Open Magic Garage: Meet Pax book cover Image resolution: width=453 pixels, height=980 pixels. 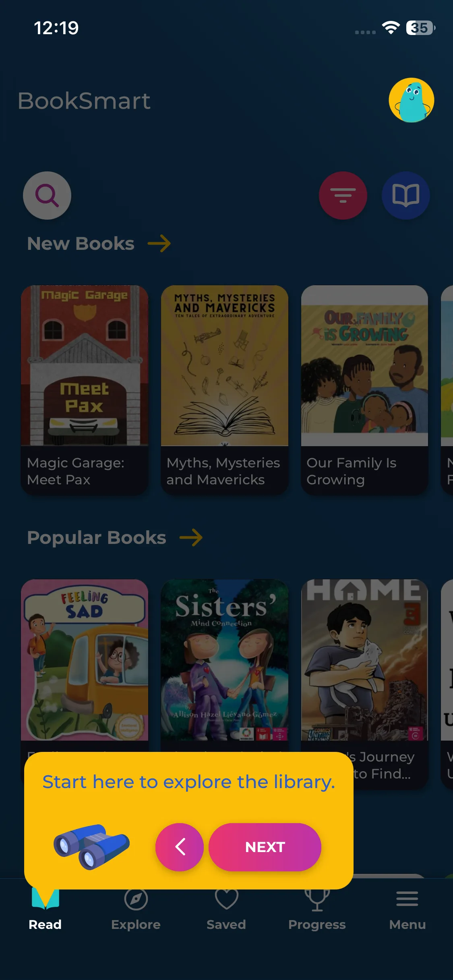click(85, 365)
